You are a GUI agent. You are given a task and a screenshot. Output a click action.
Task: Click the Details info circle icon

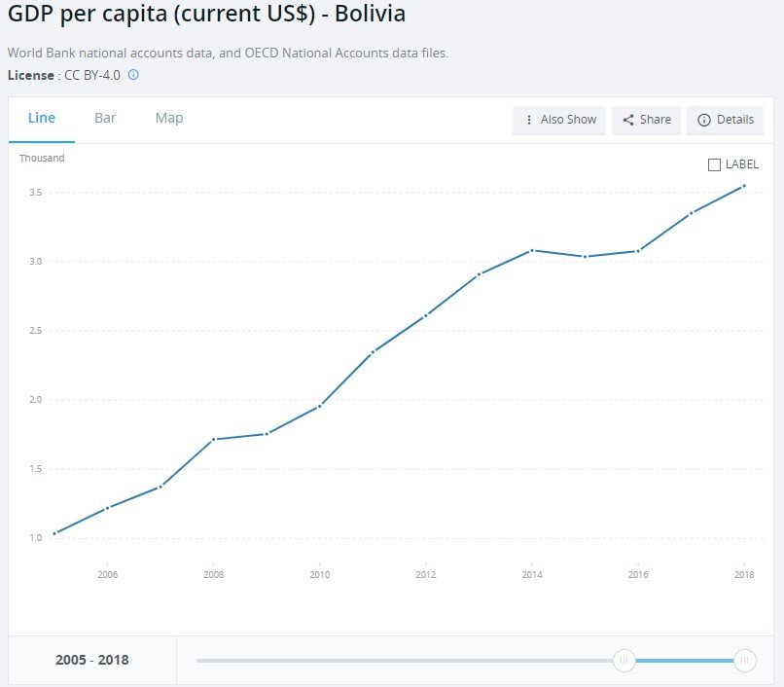pyautogui.click(x=704, y=120)
